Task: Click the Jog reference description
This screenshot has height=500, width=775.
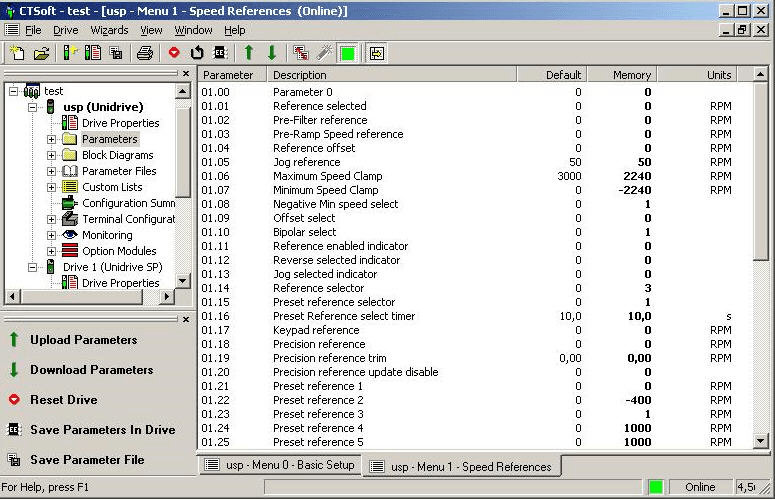Action: pyautogui.click(x=306, y=163)
